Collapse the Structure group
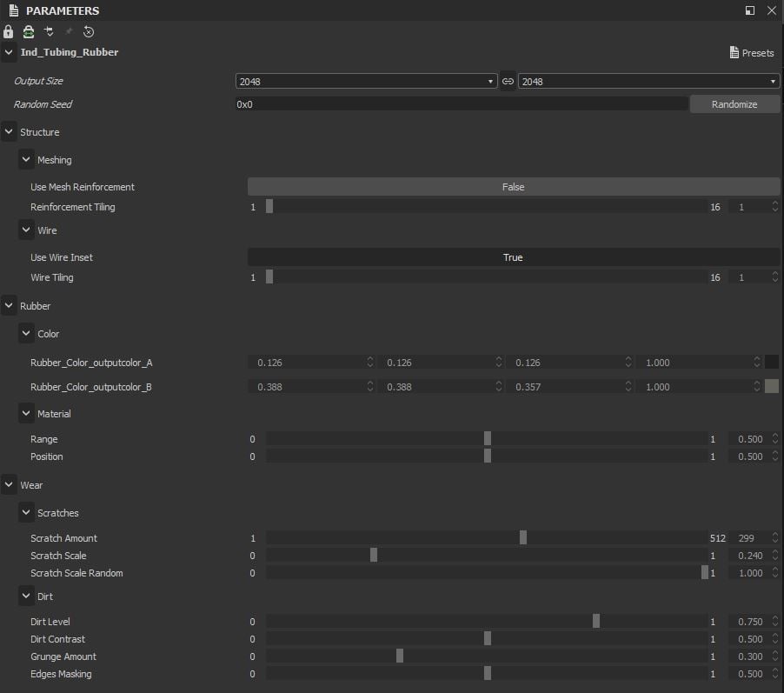The width and height of the screenshot is (784, 693). click(9, 131)
